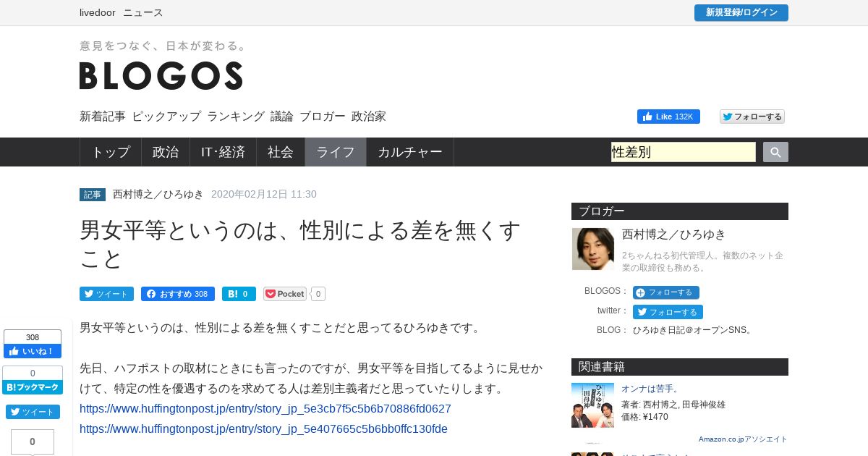Go to 新着記事 menu link

[x=103, y=117]
